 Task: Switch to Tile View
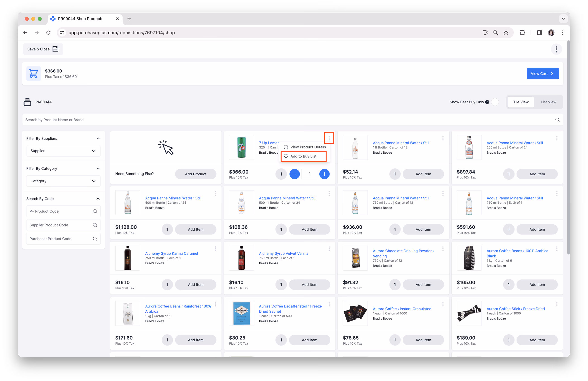tap(521, 102)
